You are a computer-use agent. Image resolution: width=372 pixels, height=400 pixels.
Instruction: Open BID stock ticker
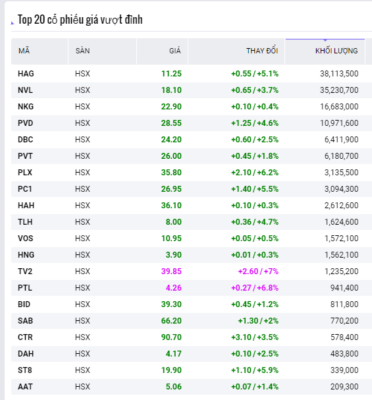(x=24, y=304)
